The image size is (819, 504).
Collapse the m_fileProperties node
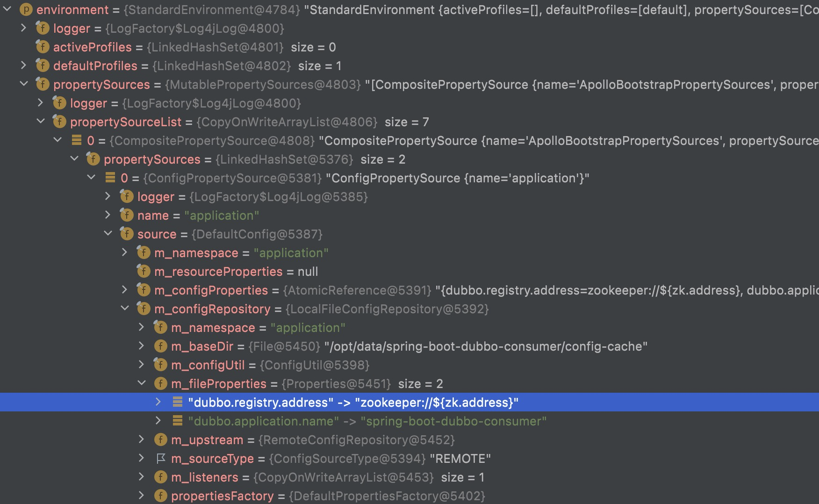coord(141,383)
